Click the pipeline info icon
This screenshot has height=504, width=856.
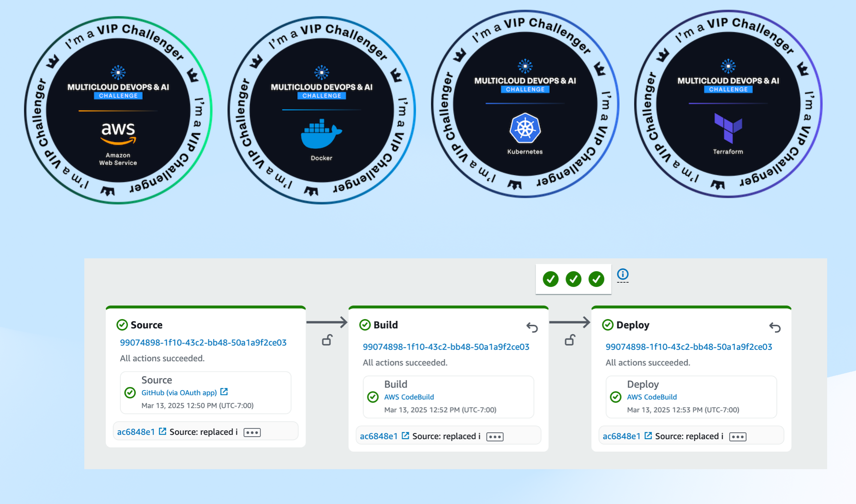pos(623,274)
